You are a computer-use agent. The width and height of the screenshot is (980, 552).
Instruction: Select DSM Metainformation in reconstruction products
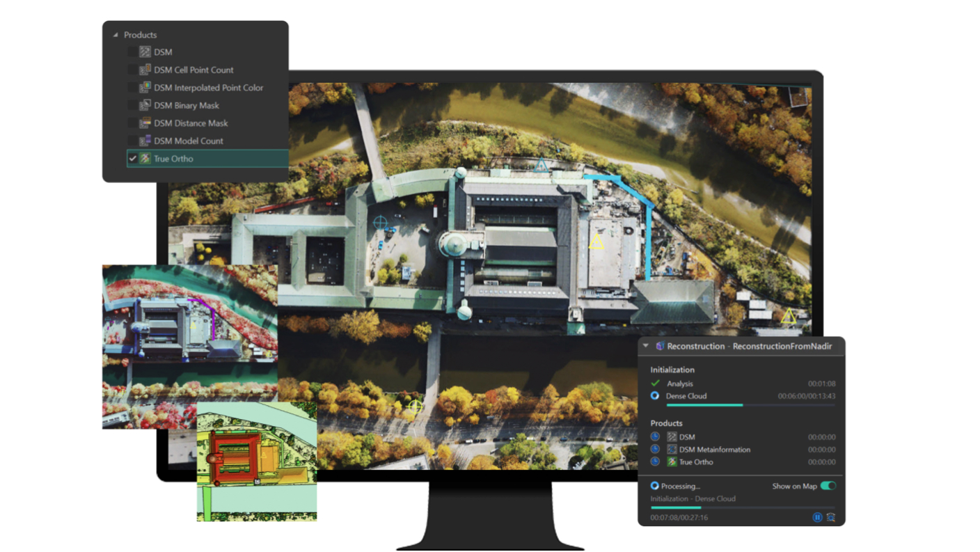[x=714, y=450]
